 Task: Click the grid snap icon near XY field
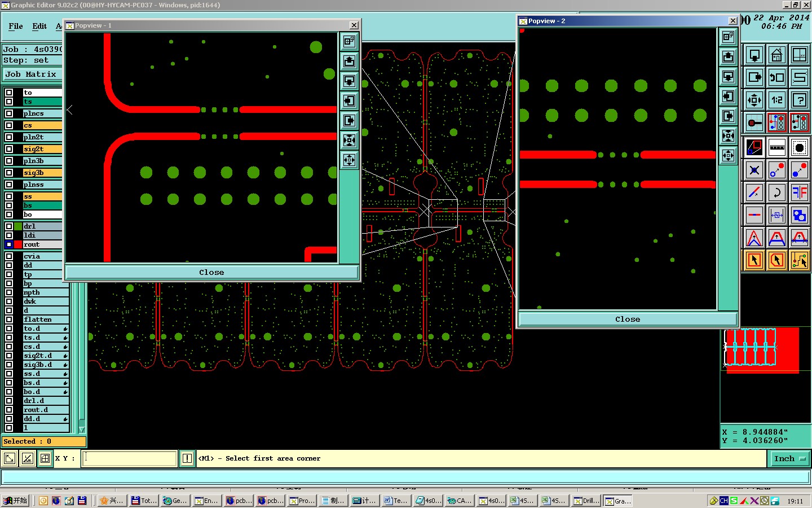click(x=45, y=458)
